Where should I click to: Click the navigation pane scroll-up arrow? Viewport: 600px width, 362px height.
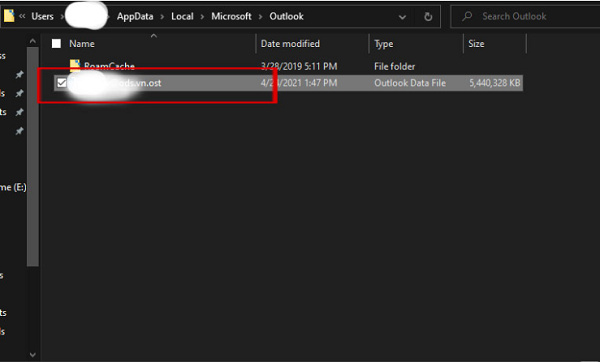[x=33, y=41]
